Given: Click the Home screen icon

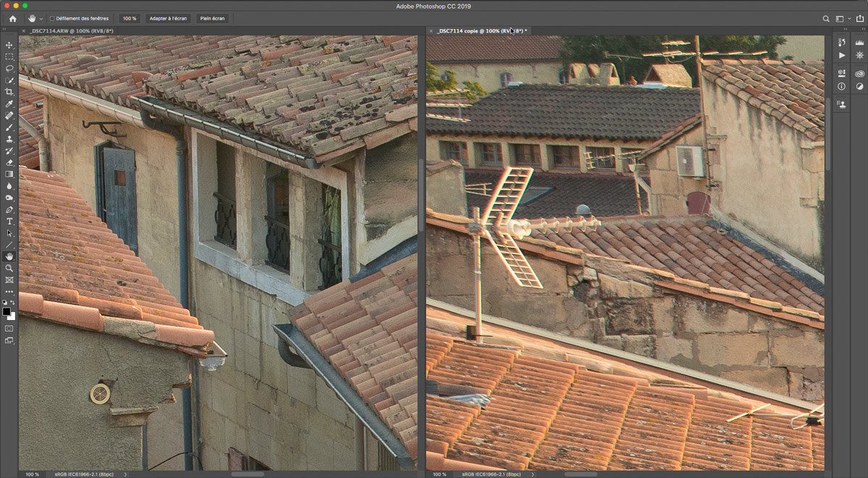Looking at the screenshot, I should [12, 18].
